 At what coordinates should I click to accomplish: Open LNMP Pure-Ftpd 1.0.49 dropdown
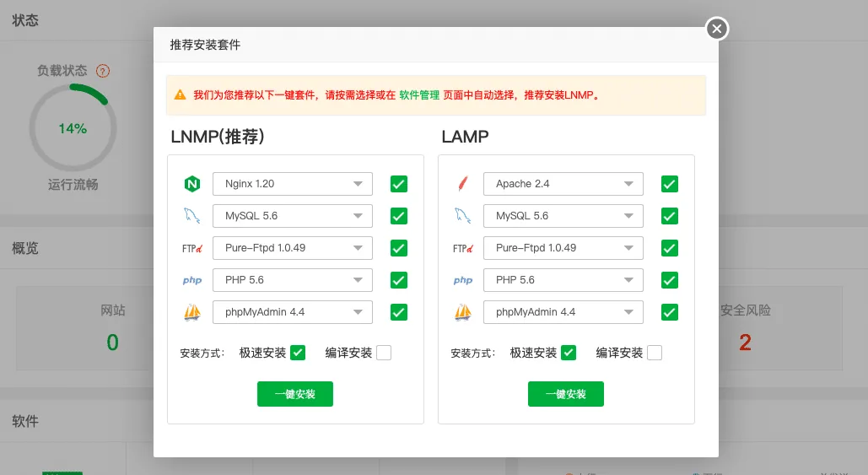pyautogui.click(x=292, y=248)
